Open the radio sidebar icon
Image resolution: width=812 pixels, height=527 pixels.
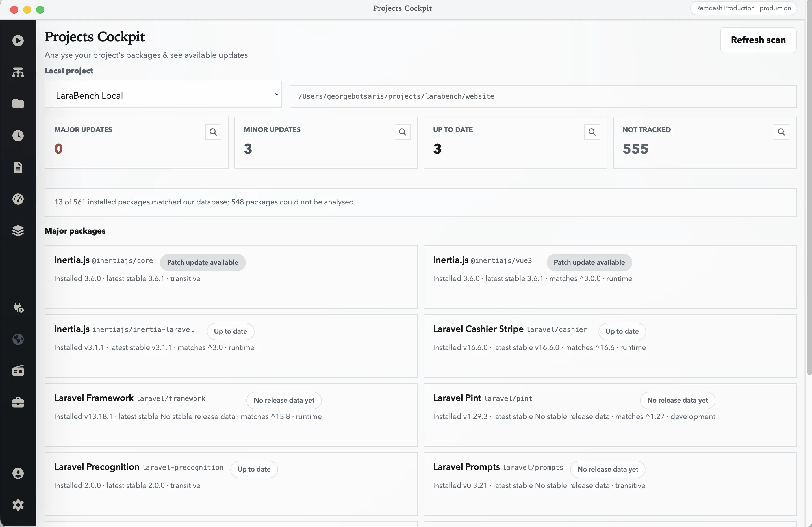point(18,371)
